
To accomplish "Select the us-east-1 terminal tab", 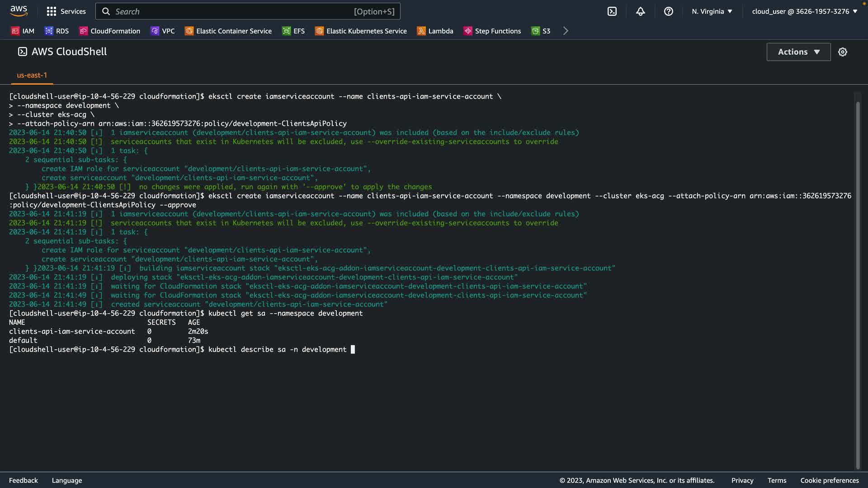I will pyautogui.click(x=32, y=75).
